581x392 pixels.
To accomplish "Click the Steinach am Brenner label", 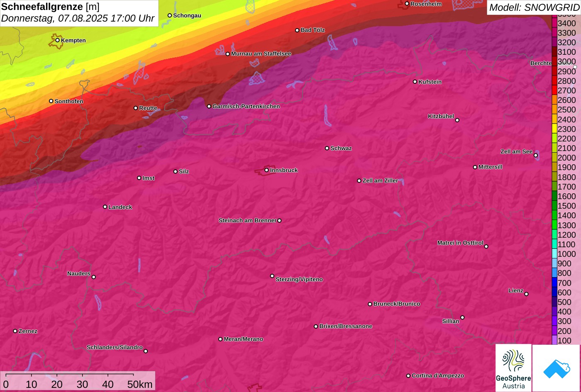I will (247, 220).
